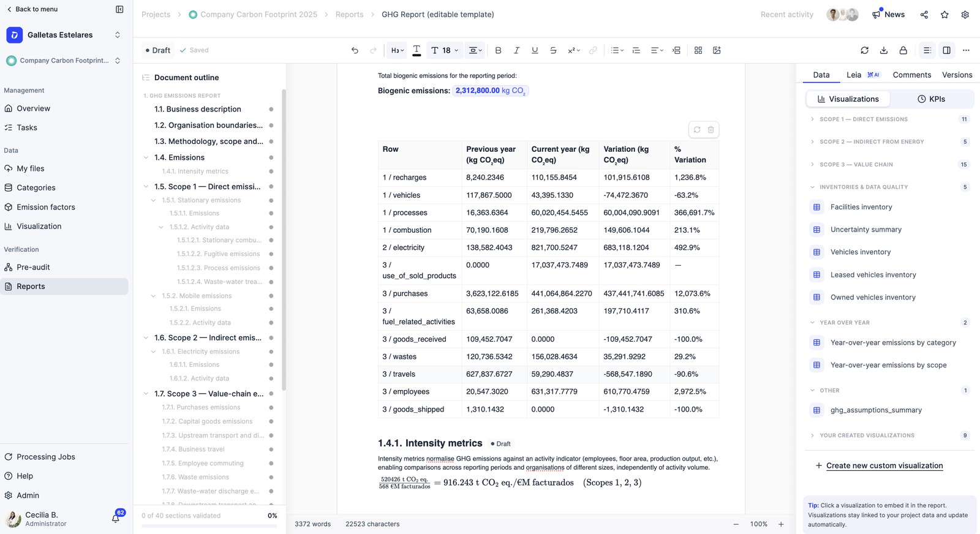980x534 pixels.
Task: Open the Emission factors page
Action: click(x=46, y=207)
